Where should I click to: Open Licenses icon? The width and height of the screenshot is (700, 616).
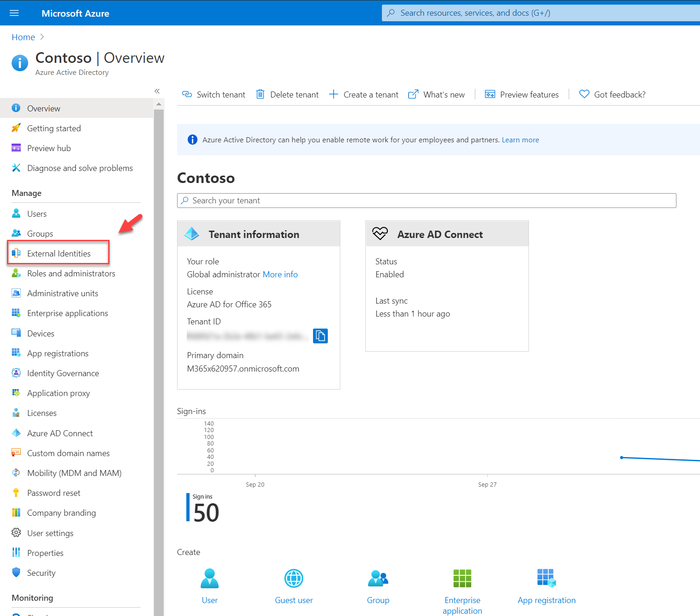point(16,413)
